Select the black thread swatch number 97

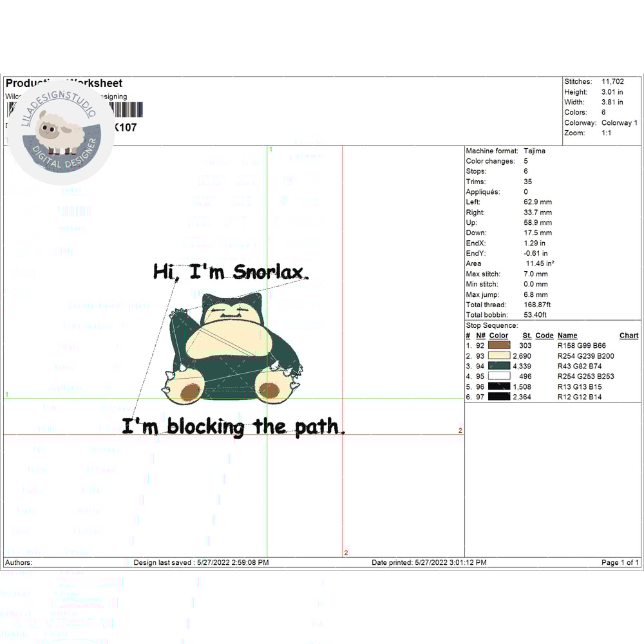[x=499, y=397]
